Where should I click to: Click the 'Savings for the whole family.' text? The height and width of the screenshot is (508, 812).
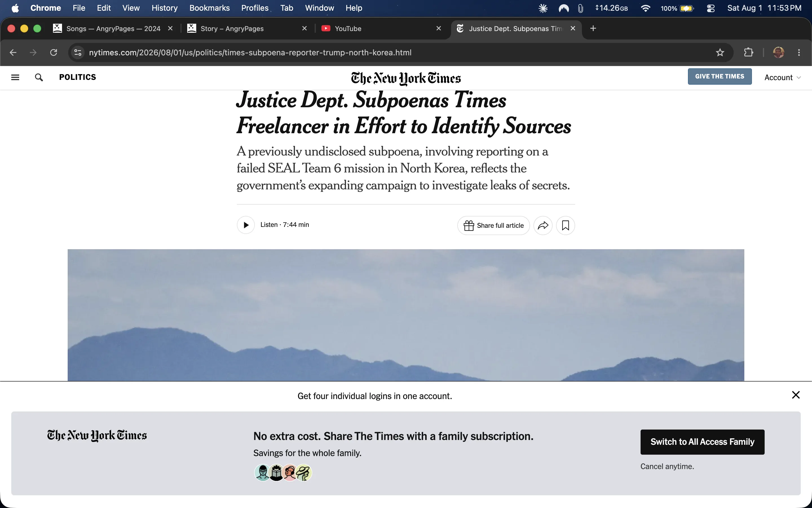pyautogui.click(x=307, y=453)
